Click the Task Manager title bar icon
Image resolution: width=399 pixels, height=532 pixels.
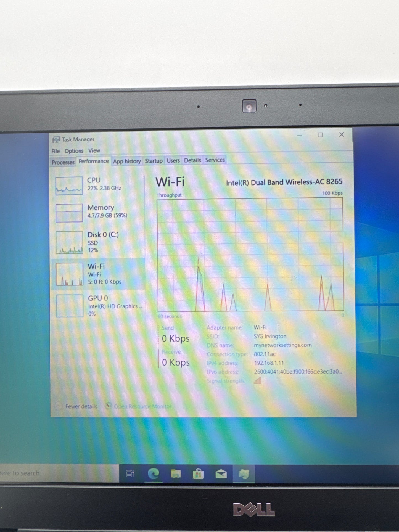(x=56, y=140)
